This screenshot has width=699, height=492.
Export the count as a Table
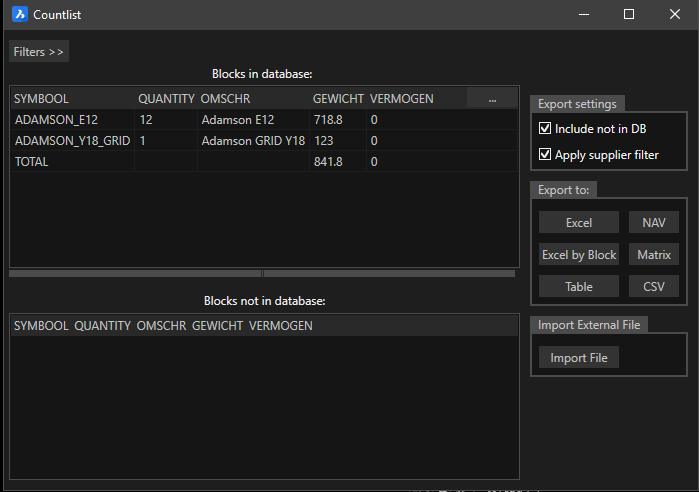coord(578,286)
